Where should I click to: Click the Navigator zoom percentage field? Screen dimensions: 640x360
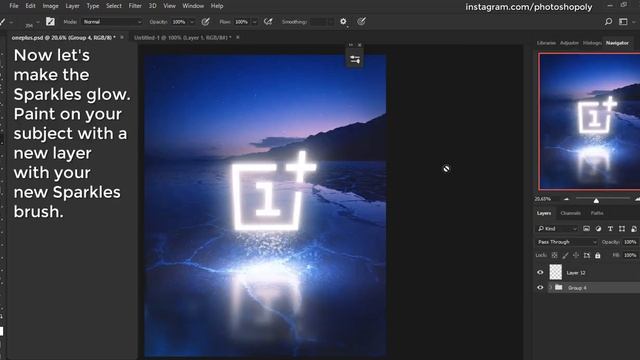[x=544, y=199]
